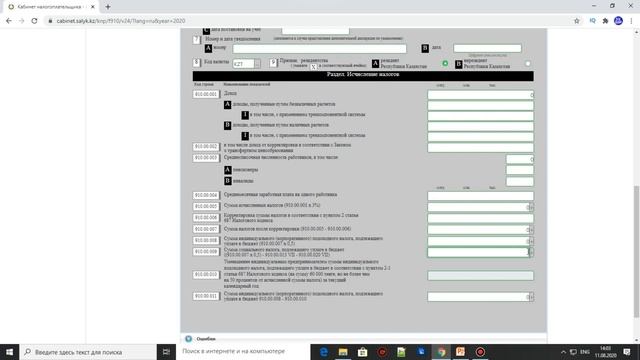
Task: Bookmark this page with the star icon
Action: click(x=577, y=21)
